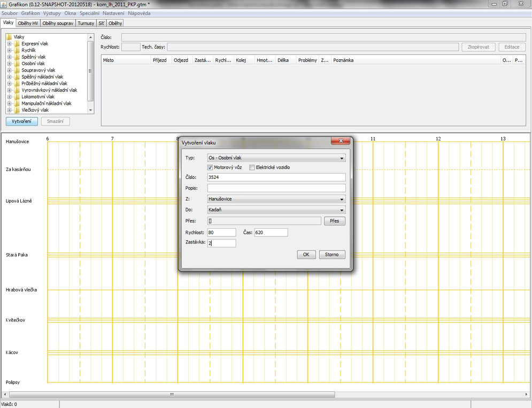Viewport: 532px width, 408px height.
Task: Toggle the Motorový vůz checkbox
Action: pos(210,167)
